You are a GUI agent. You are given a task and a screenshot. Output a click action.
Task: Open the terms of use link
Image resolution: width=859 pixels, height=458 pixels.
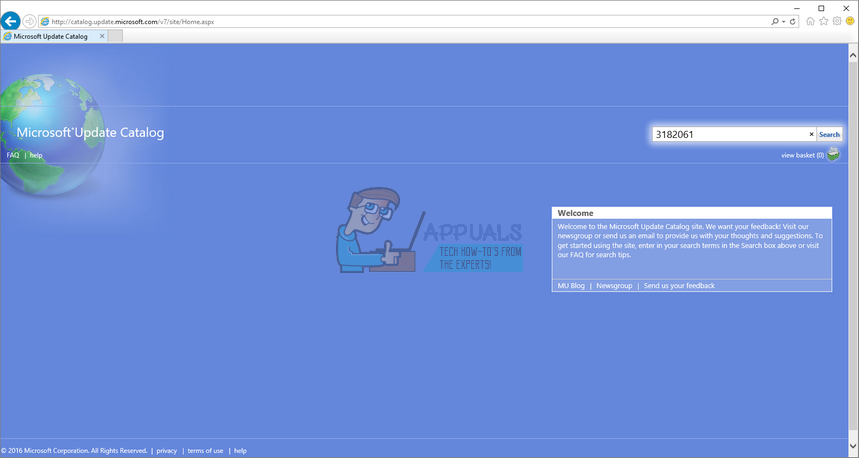pyautogui.click(x=205, y=451)
